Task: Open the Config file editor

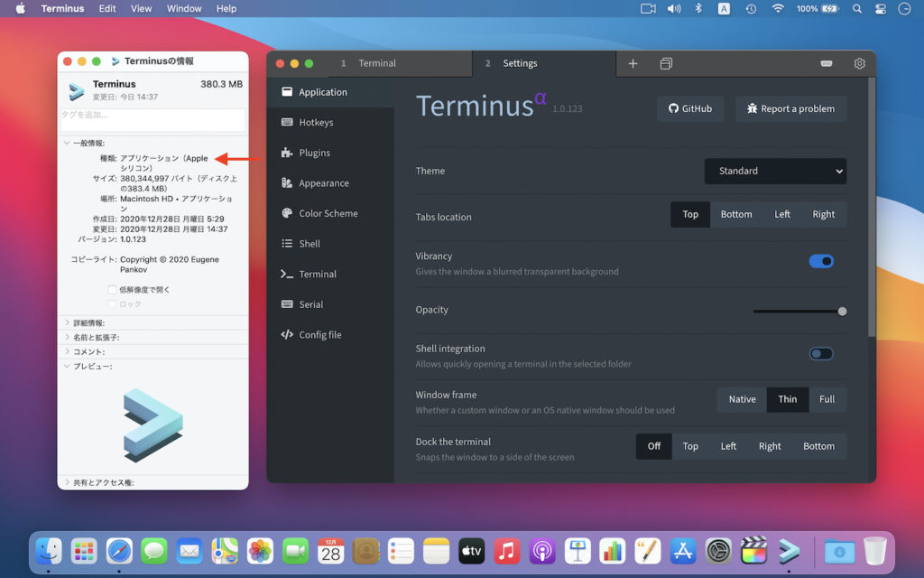Action: 318,334
